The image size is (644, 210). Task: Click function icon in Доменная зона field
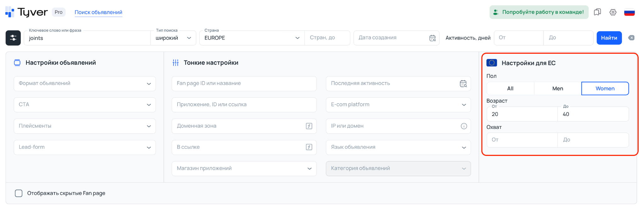(x=309, y=126)
